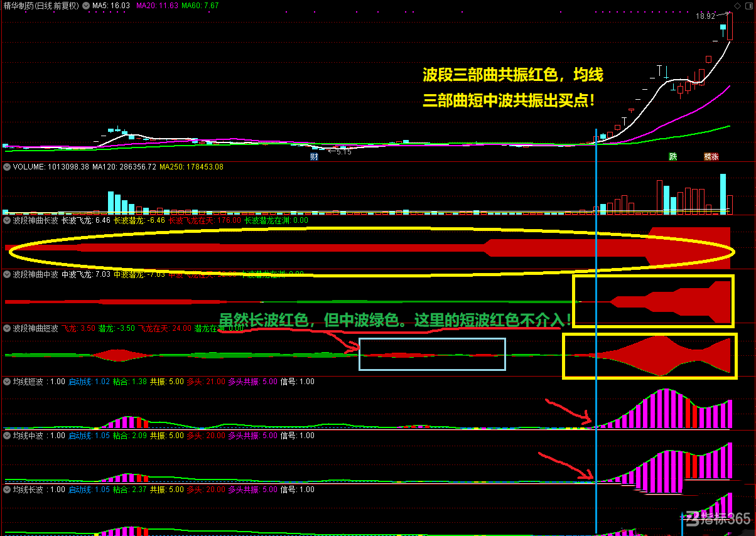Click the MA120: 286356.72 label
756x536 pixels.
(x=124, y=167)
